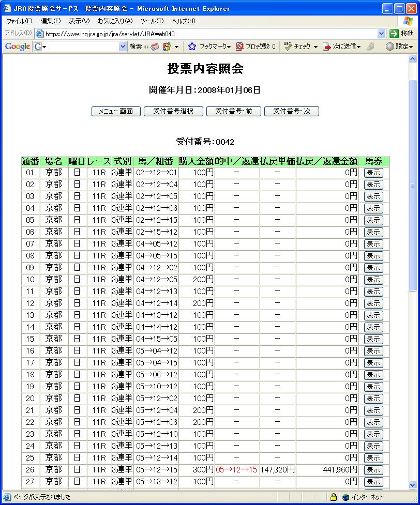Viewport: 420px width, 505px height.
Task: Click the 購入金額 column header
Action: click(197, 161)
